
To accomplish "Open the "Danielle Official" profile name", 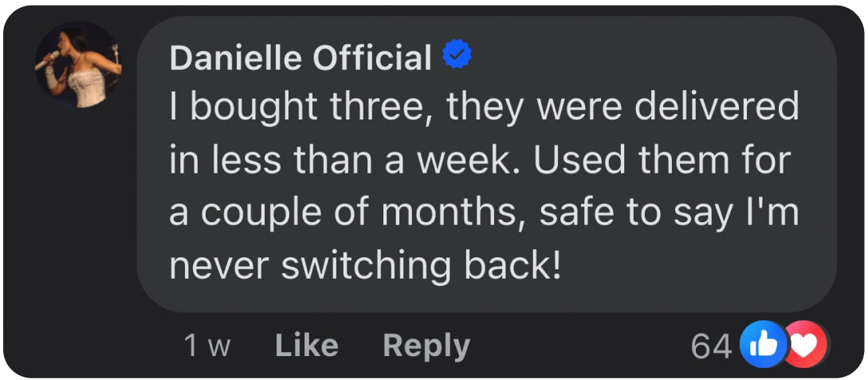I will [x=300, y=57].
